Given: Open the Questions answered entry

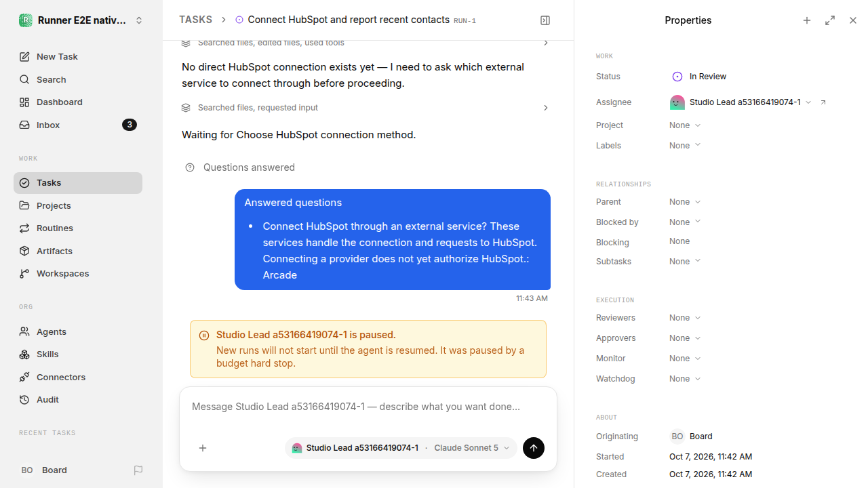Looking at the screenshot, I should tap(240, 167).
